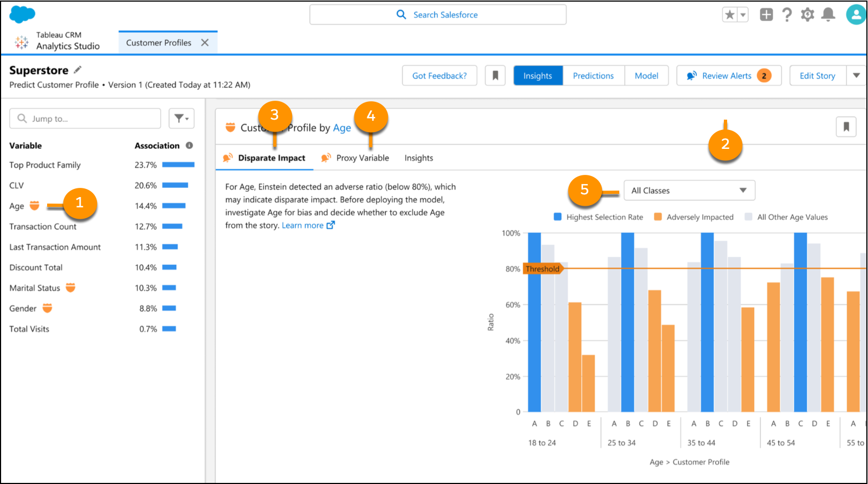Open the global actions plus icon

[x=766, y=15]
